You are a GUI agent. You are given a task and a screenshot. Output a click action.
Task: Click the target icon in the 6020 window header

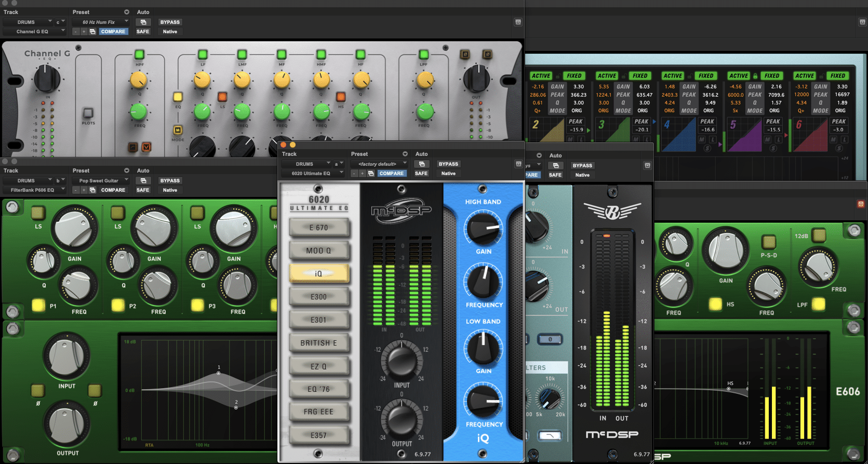click(518, 164)
